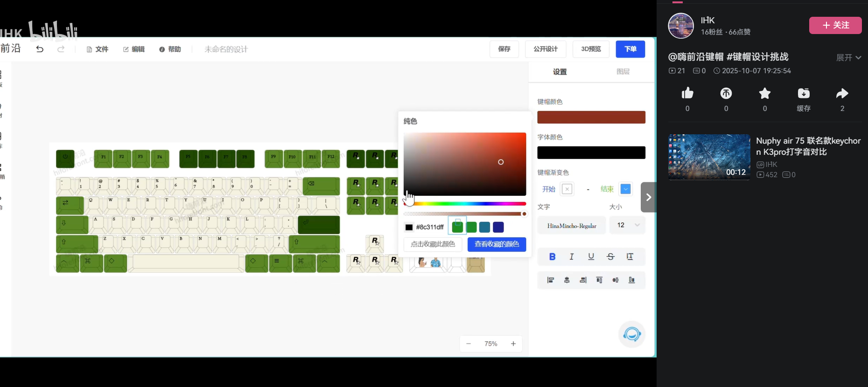Align legend text to the left
The image size is (868, 387).
[551, 280]
